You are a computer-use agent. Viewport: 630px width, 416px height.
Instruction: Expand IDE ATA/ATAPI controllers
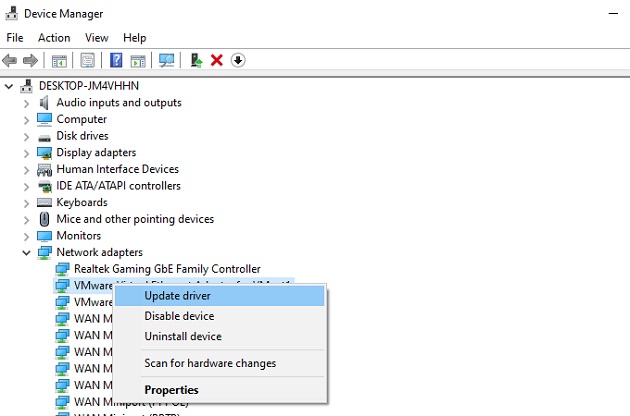coord(27,187)
